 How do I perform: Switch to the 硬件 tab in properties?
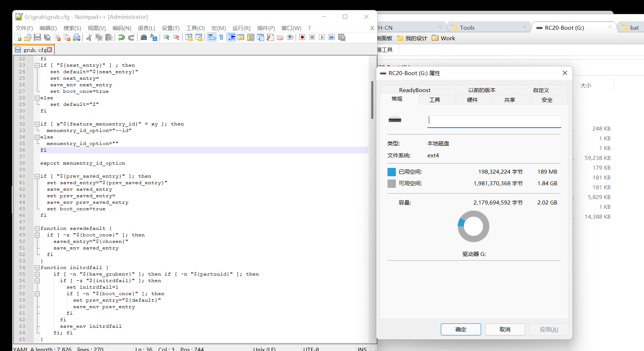(x=472, y=100)
